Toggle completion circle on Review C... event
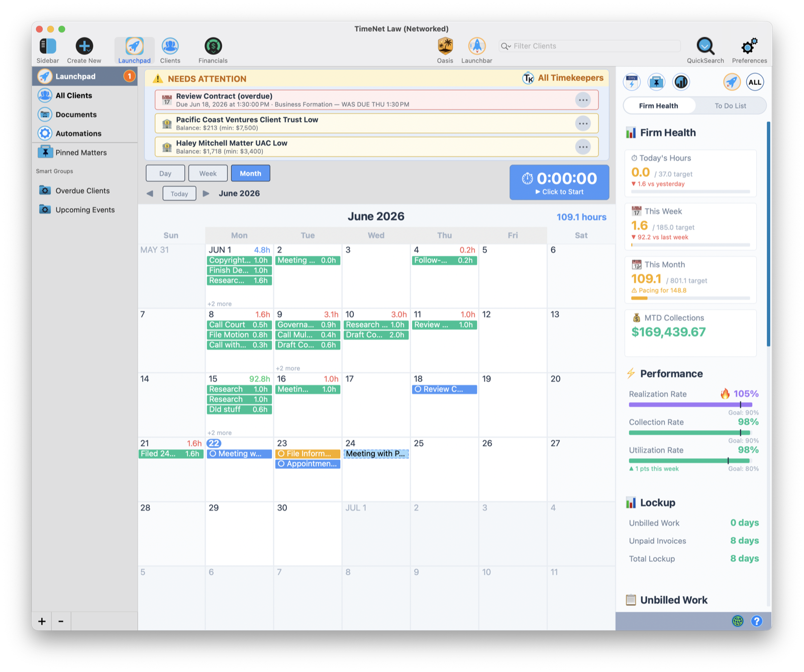Image resolution: width=804 pixels, height=672 pixels. [418, 390]
